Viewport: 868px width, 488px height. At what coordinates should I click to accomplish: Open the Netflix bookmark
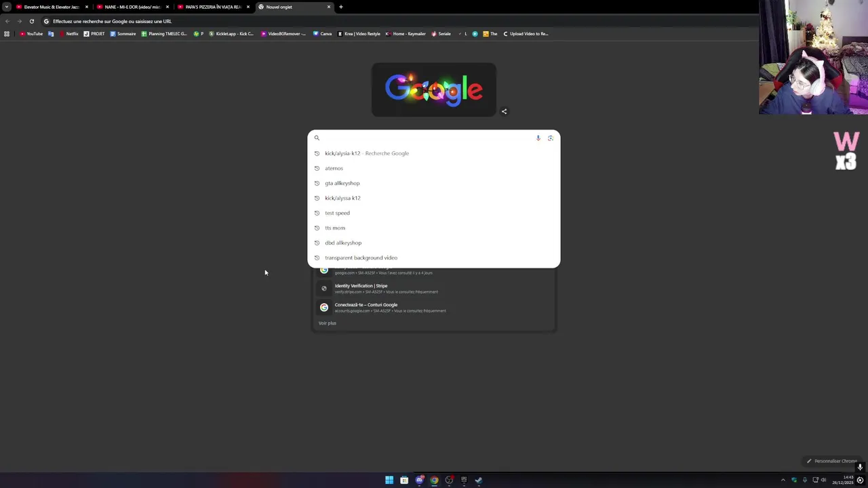pyautogui.click(x=68, y=34)
